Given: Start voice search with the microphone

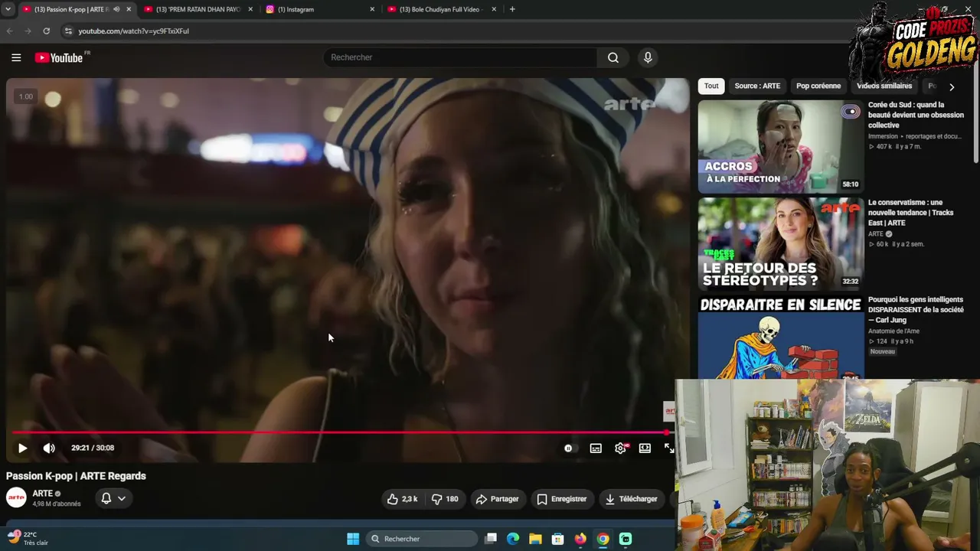Looking at the screenshot, I should tap(648, 57).
